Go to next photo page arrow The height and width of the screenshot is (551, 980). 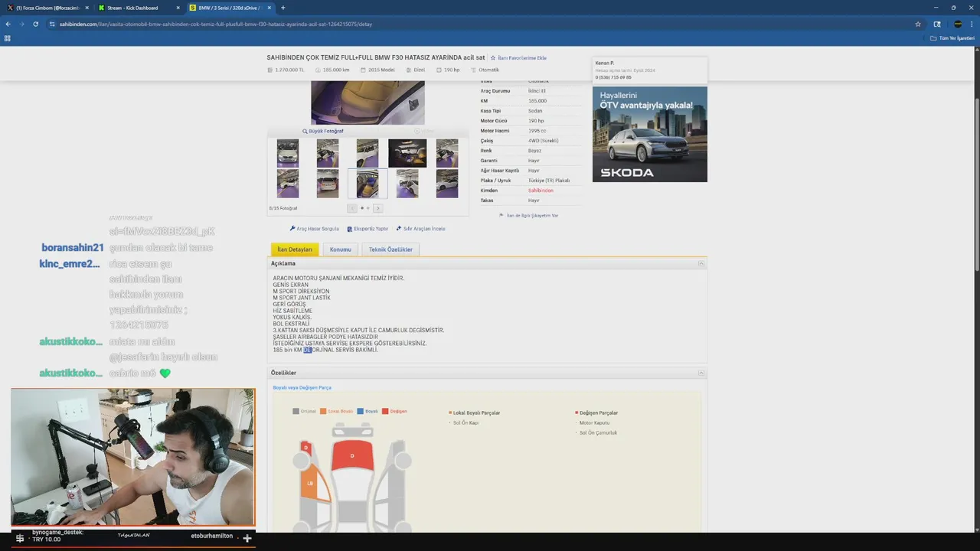click(377, 208)
